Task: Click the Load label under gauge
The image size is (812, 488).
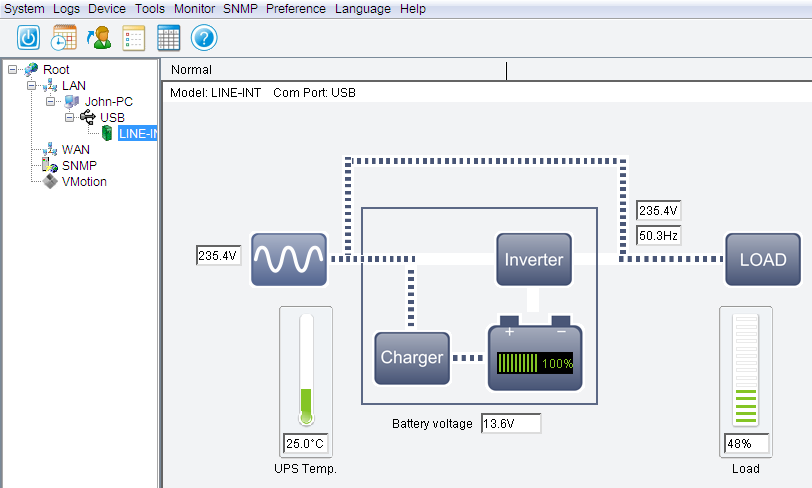Action: [x=746, y=469]
